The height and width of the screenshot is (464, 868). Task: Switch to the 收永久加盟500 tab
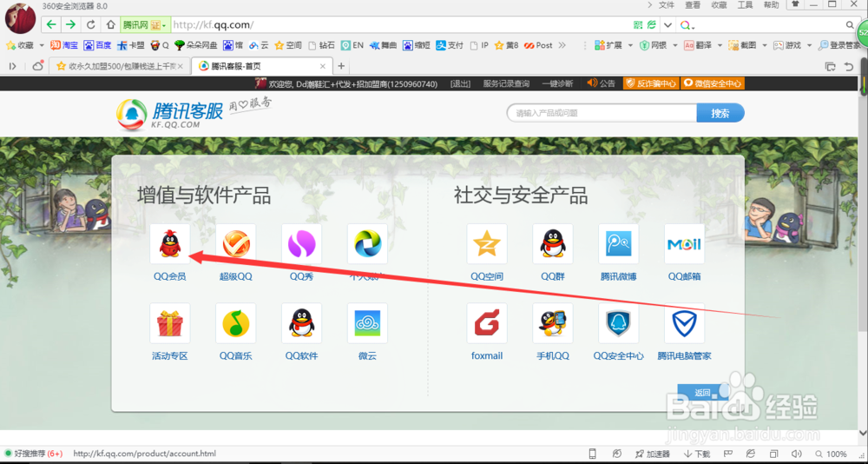[120, 66]
